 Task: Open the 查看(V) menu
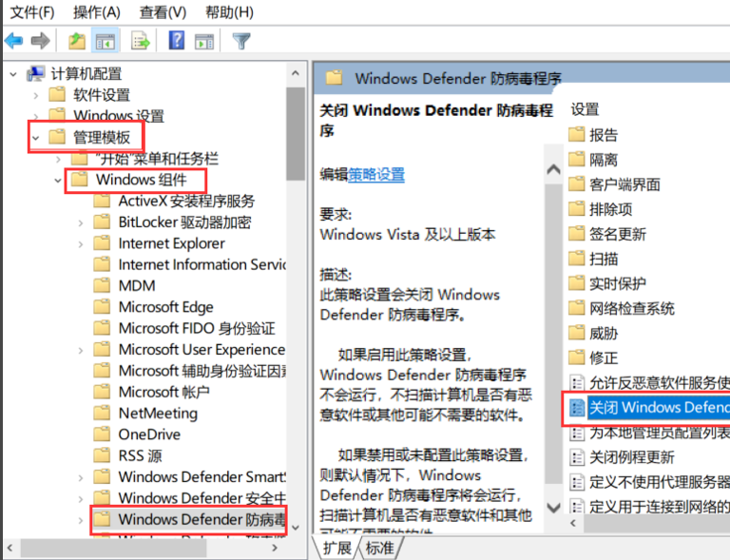[x=163, y=12]
